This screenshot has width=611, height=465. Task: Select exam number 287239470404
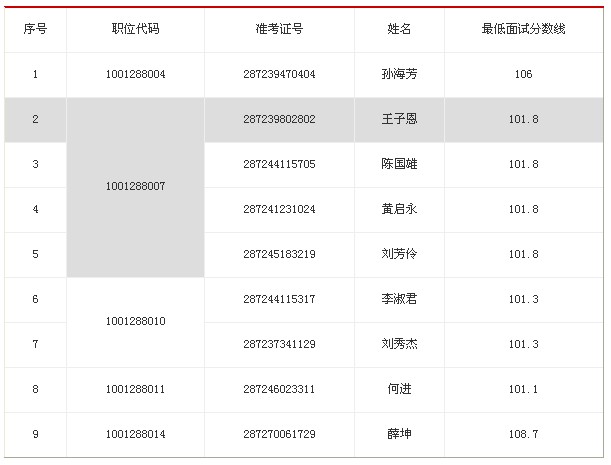pyautogui.click(x=279, y=75)
